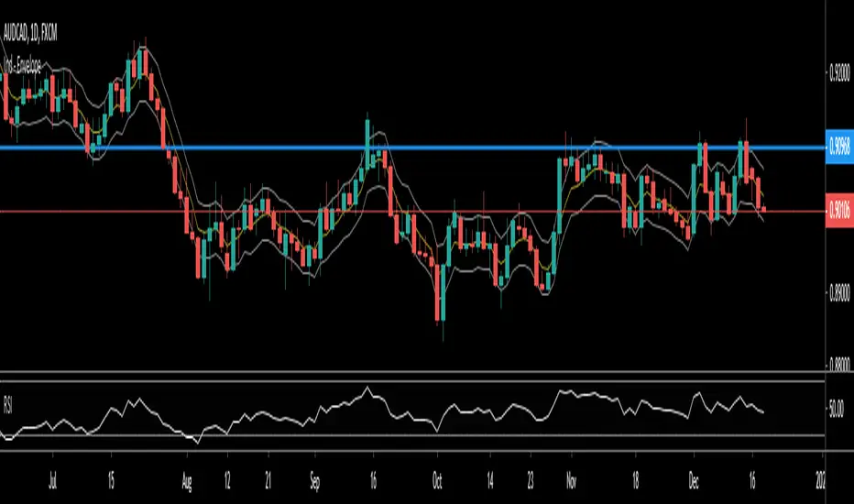Click the Dec date on the time axis
This screenshot has height=504, width=854.
[694, 482]
